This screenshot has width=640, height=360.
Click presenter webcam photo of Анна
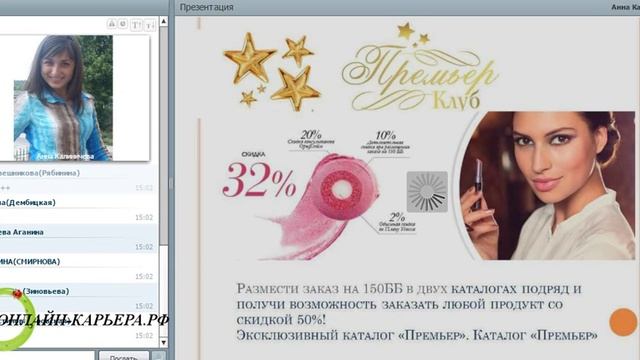click(x=63, y=98)
